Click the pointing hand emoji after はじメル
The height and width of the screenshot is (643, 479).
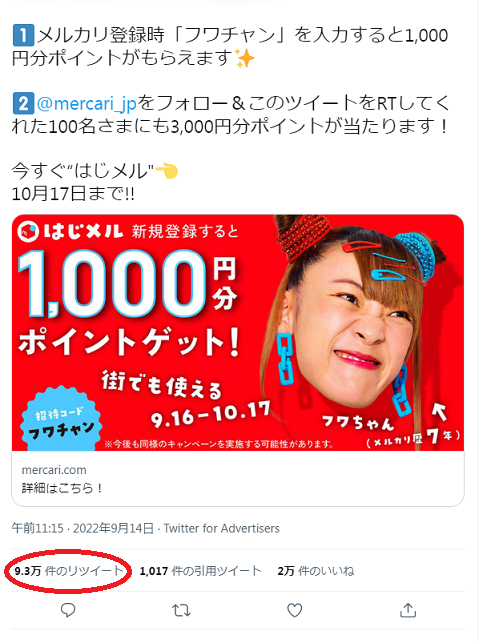(167, 171)
